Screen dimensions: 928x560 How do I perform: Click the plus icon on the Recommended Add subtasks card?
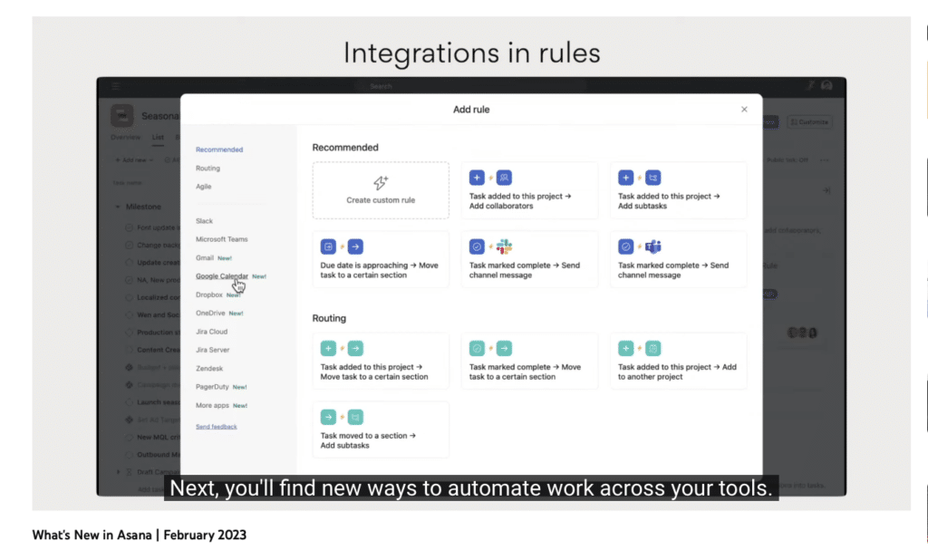click(x=625, y=178)
